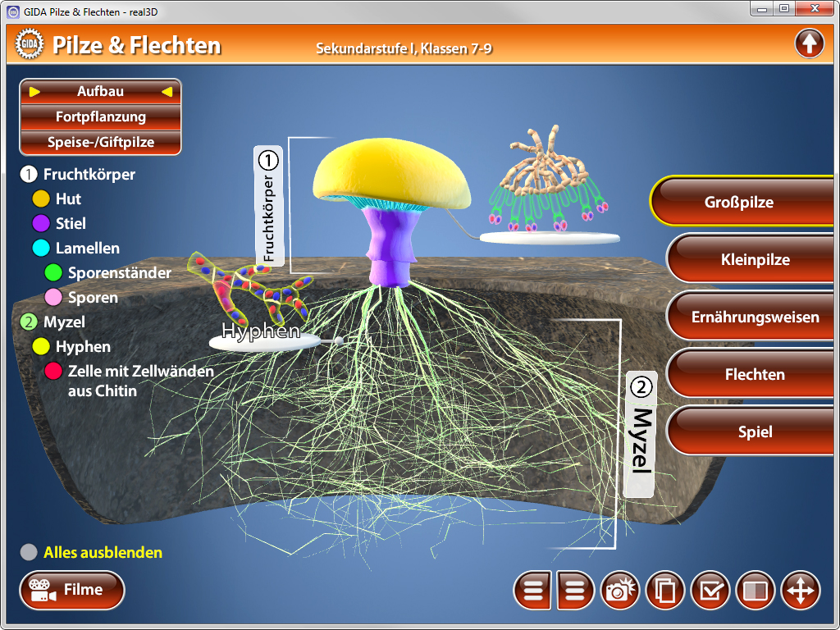Open the Kleinpilze chapter
The image size is (840, 630).
pyautogui.click(x=756, y=260)
